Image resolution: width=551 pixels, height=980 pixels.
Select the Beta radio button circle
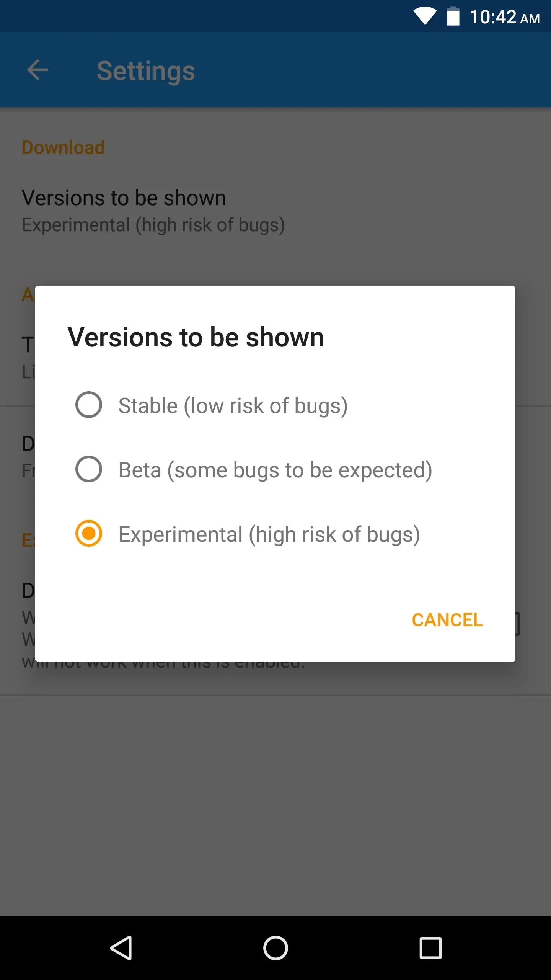(x=89, y=469)
